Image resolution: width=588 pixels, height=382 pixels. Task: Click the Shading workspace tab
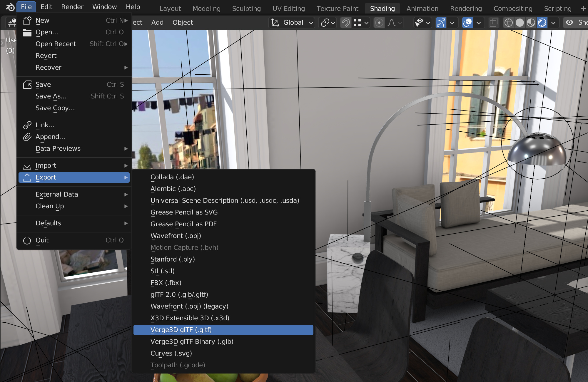pos(381,8)
